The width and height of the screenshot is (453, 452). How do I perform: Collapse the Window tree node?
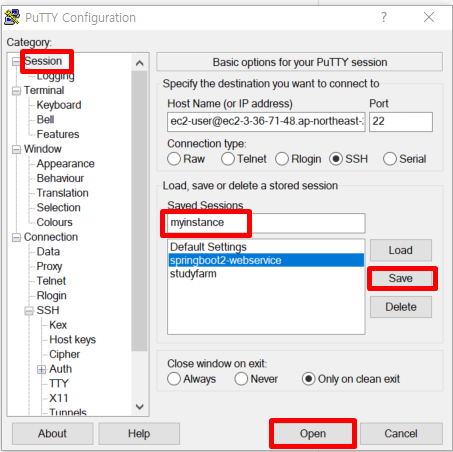[x=16, y=149]
